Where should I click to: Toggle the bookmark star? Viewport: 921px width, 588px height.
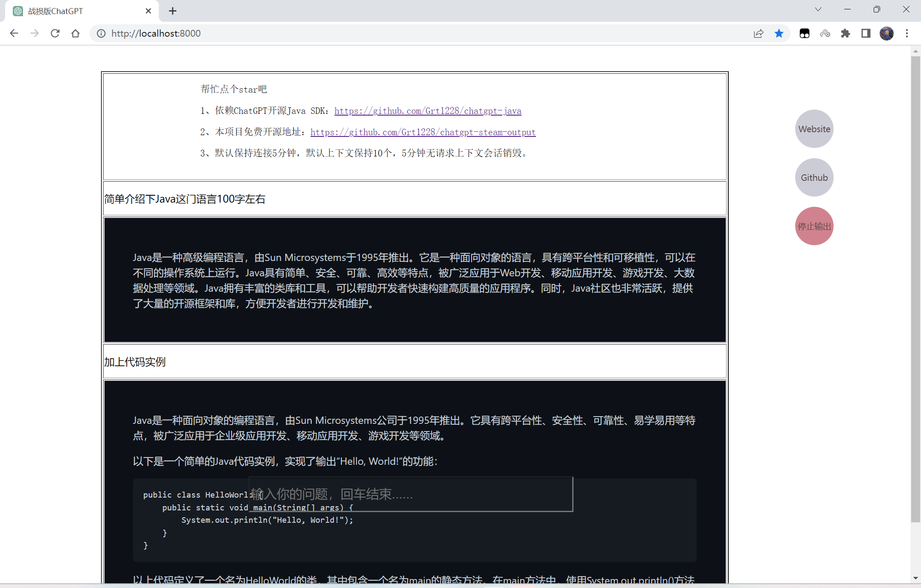pyautogui.click(x=779, y=33)
